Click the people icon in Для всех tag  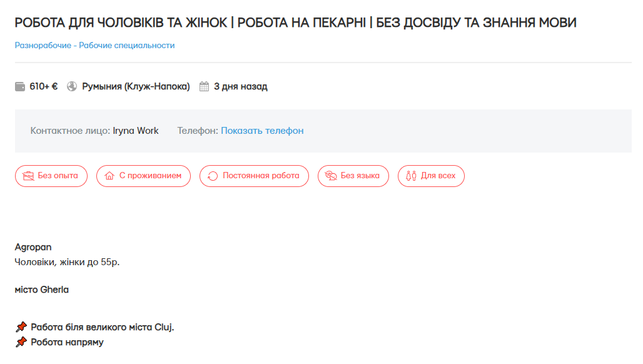(411, 176)
